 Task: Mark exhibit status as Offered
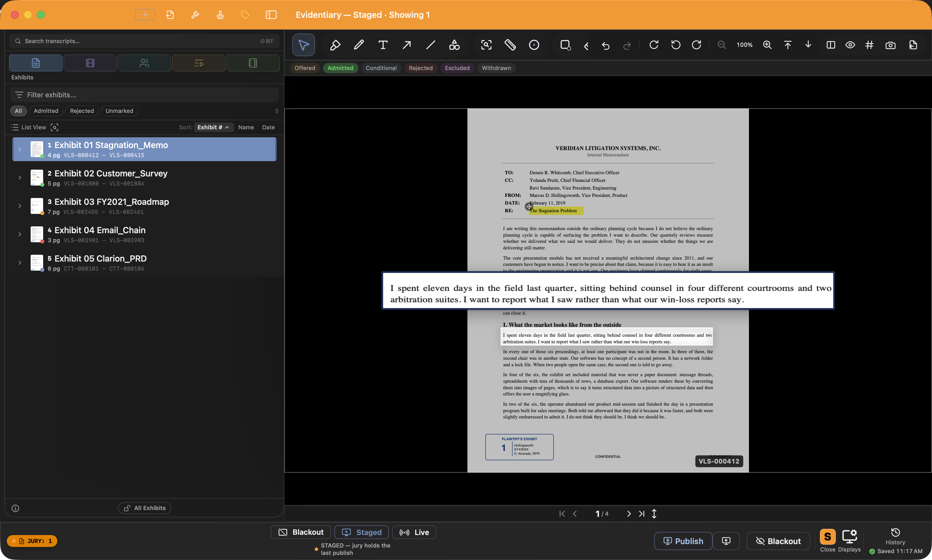(305, 68)
